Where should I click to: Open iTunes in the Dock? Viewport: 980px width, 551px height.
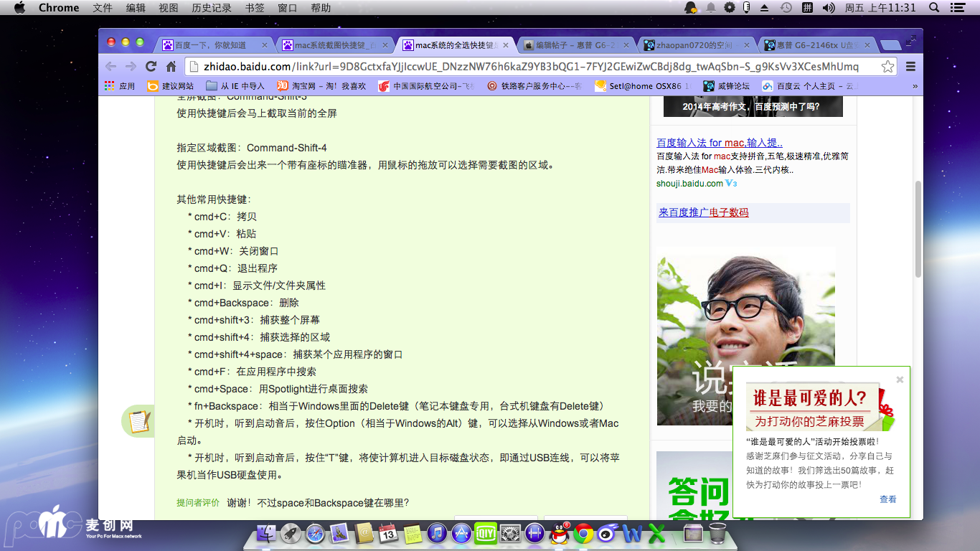point(438,534)
